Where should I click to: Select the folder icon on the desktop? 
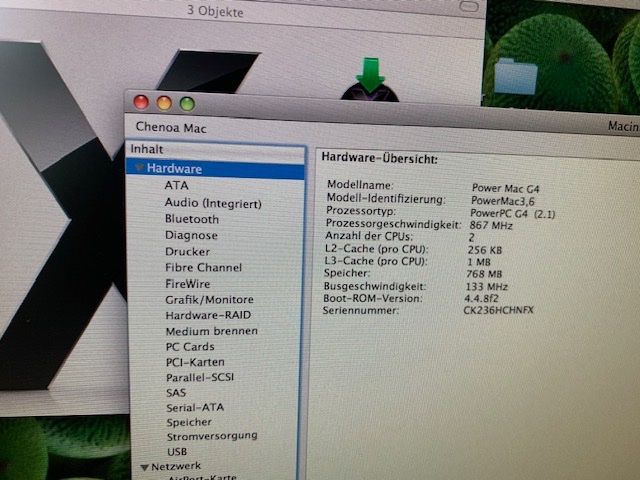tap(516, 76)
